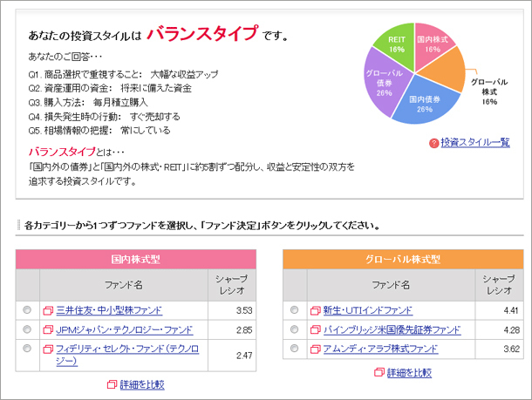The height and width of the screenshot is (400, 532).
Task: Click the red バランスタイプ heading text
Action: click(x=202, y=34)
